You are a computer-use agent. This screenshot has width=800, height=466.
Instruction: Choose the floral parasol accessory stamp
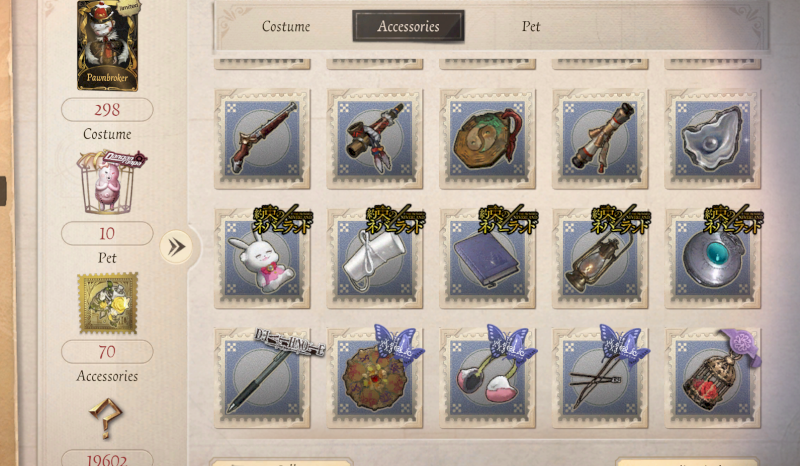point(375,378)
